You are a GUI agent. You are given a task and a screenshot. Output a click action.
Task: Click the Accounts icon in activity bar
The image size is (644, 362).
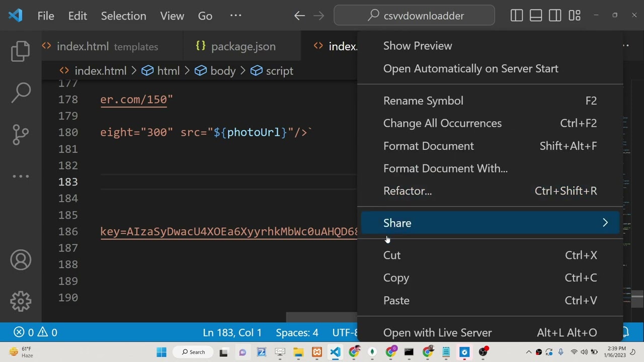tap(21, 260)
